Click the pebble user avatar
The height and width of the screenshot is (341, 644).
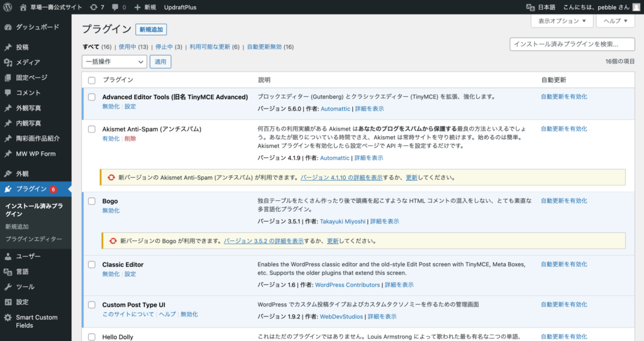coord(636,7)
